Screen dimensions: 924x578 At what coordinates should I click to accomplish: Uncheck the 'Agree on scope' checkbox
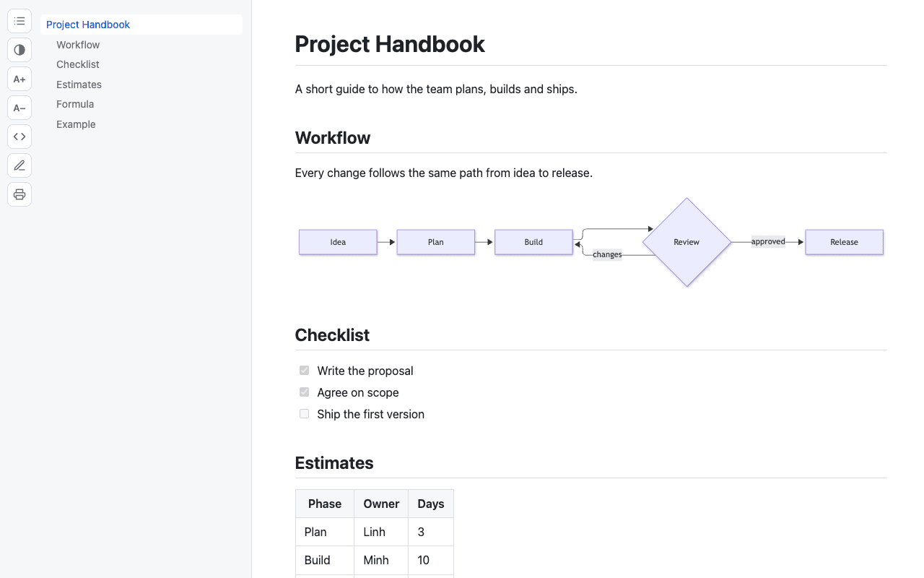click(304, 392)
